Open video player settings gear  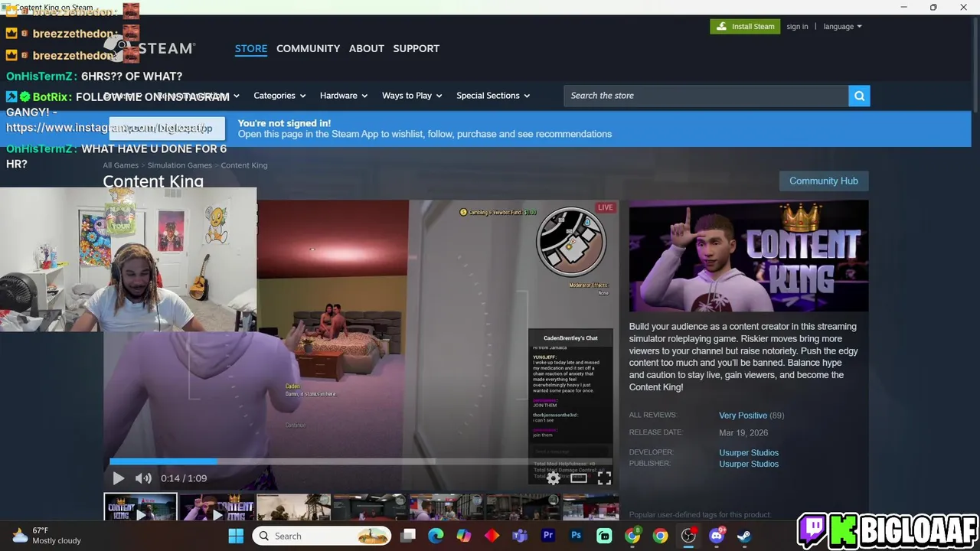point(553,478)
